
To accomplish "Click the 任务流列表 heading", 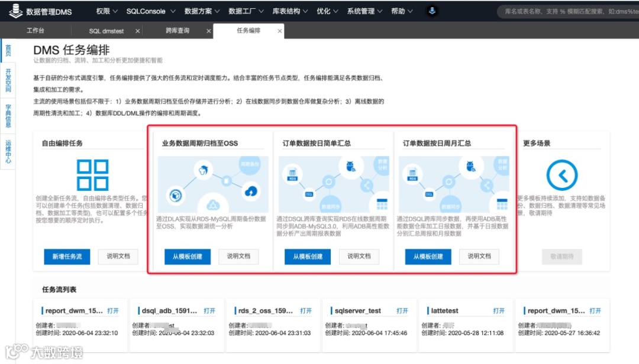I will click(59, 290).
